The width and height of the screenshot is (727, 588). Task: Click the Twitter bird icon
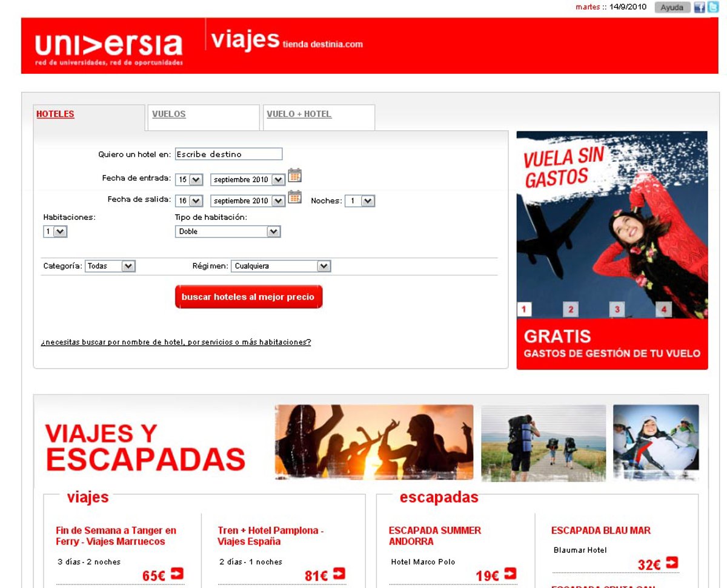(x=712, y=7)
